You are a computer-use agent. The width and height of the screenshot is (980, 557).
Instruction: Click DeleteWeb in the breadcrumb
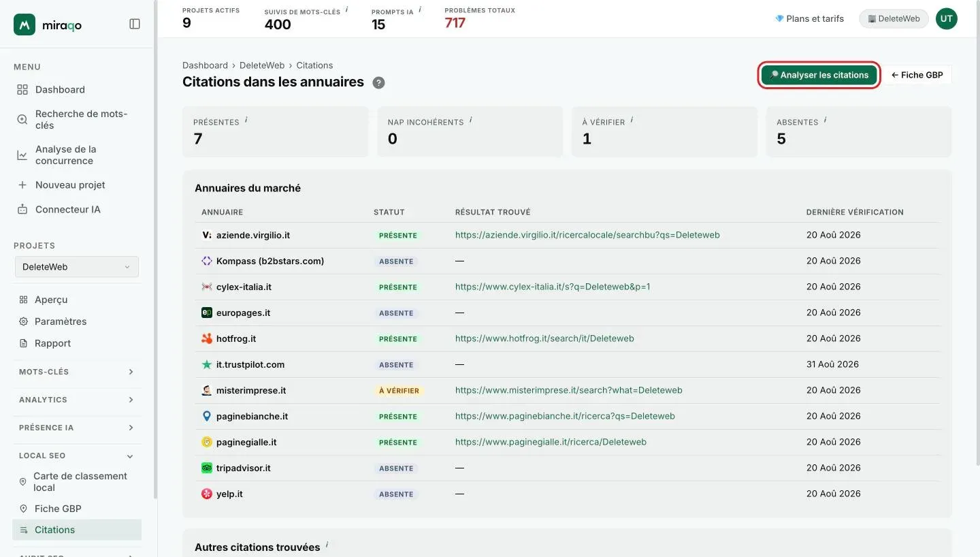pyautogui.click(x=262, y=65)
